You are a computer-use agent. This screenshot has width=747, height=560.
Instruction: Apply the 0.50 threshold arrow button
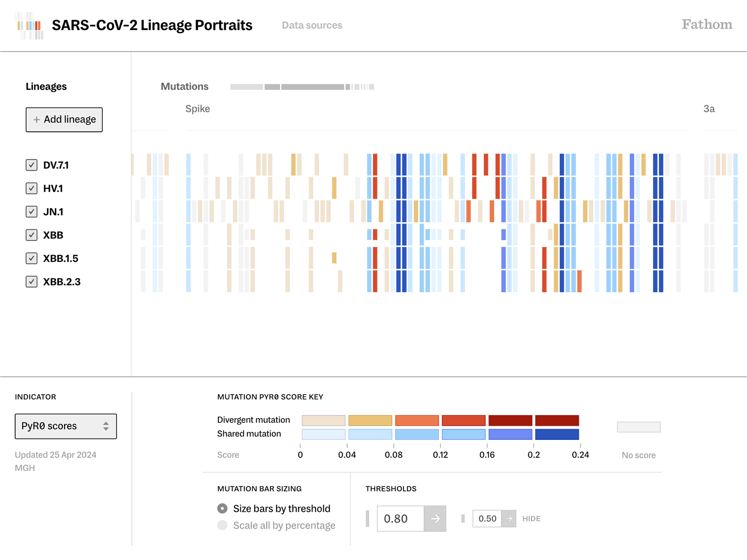coord(509,519)
